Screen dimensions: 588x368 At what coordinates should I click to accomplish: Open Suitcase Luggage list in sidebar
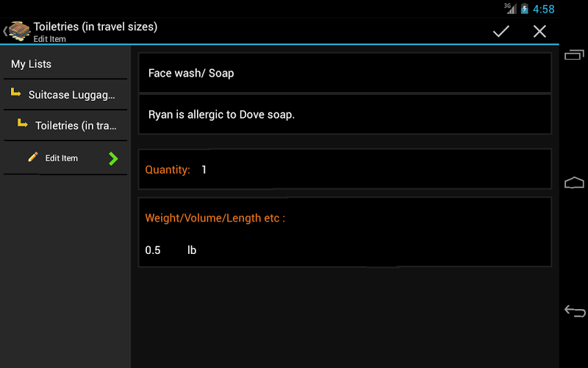pyautogui.click(x=72, y=95)
